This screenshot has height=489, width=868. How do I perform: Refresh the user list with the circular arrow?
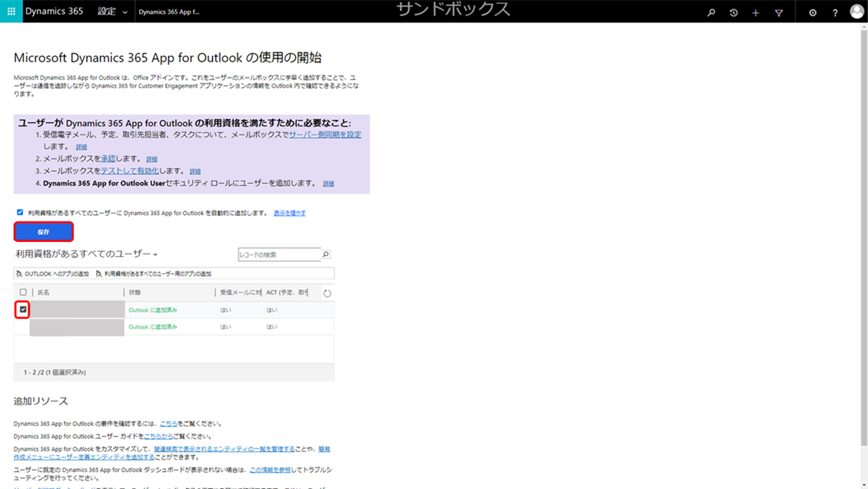point(327,293)
